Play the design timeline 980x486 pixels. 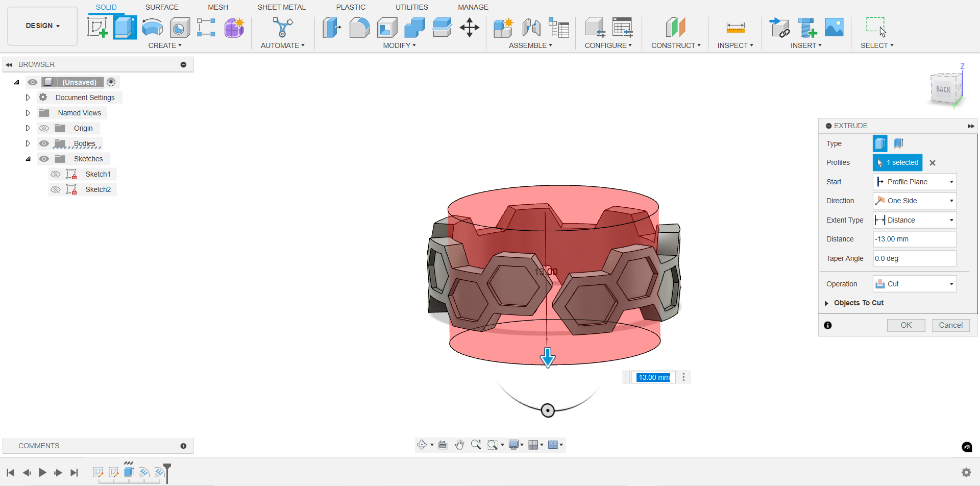(x=42, y=473)
